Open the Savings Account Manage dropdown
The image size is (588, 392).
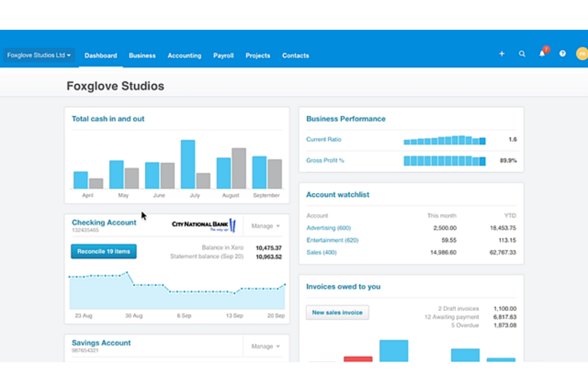265,346
